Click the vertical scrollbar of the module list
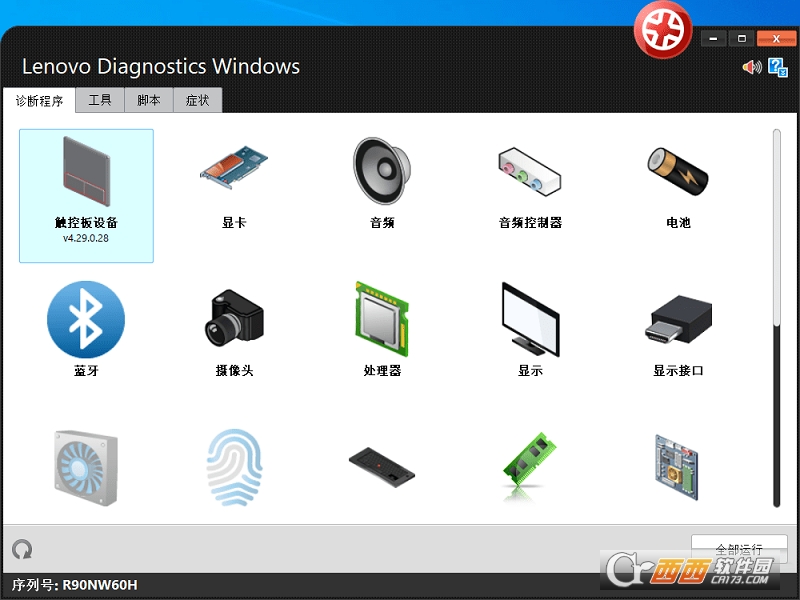The width and height of the screenshot is (800, 600). (777, 318)
